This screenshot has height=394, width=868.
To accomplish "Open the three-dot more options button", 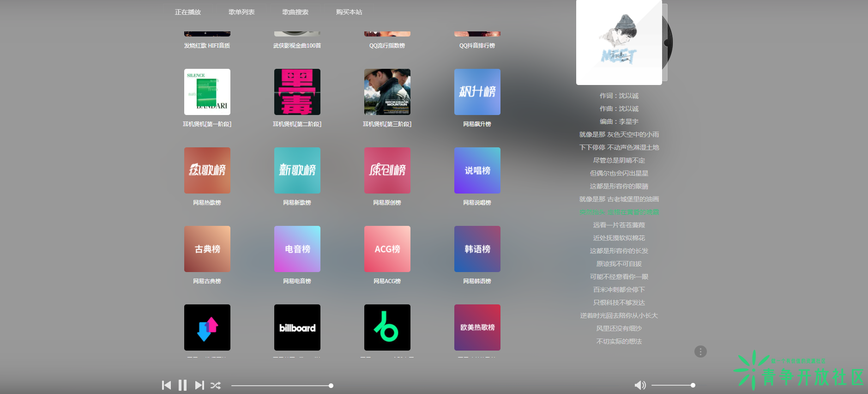I will (700, 352).
